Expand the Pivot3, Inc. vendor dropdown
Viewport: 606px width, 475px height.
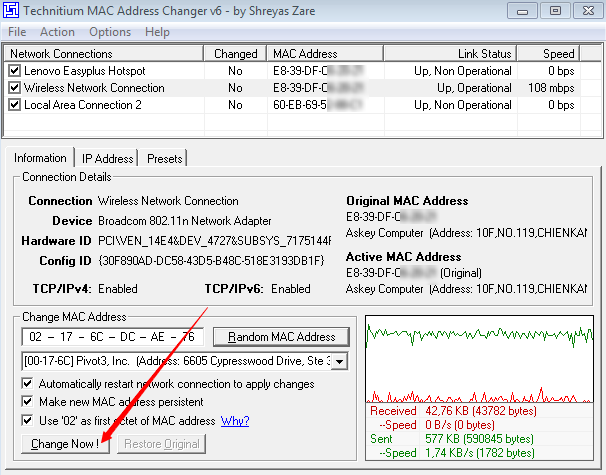pos(339,362)
